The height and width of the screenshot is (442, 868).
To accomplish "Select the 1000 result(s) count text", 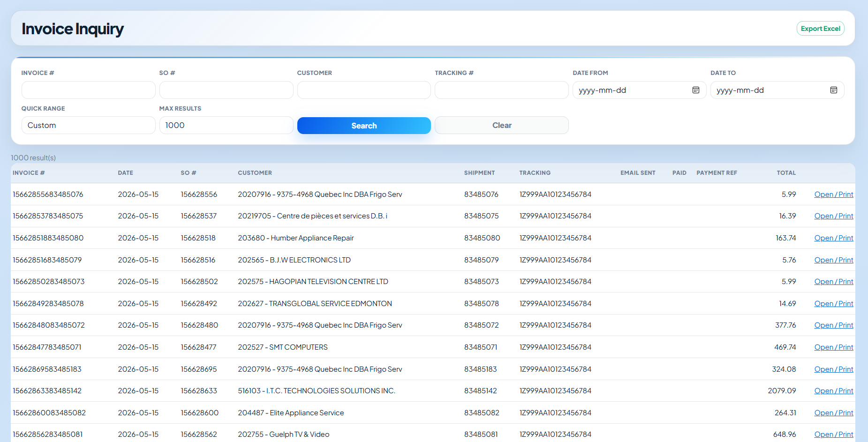I will click(x=33, y=158).
